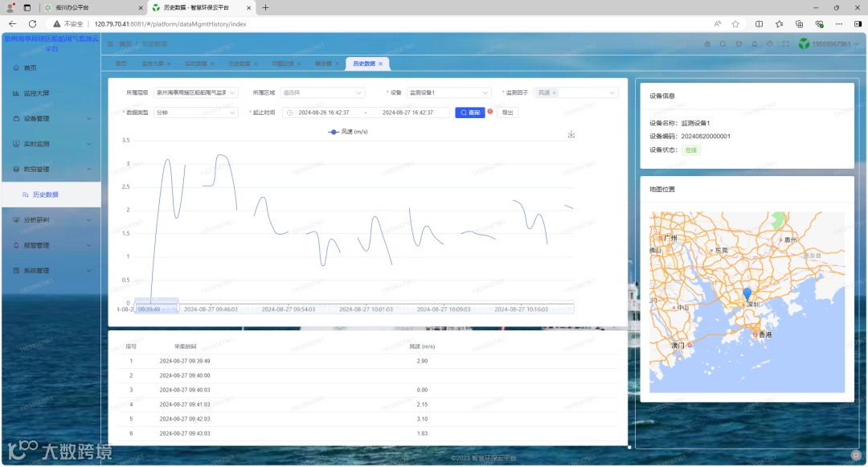The height and width of the screenshot is (467, 868).
Task: Expand 实时监测 sidebar menu
Action: [51, 144]
